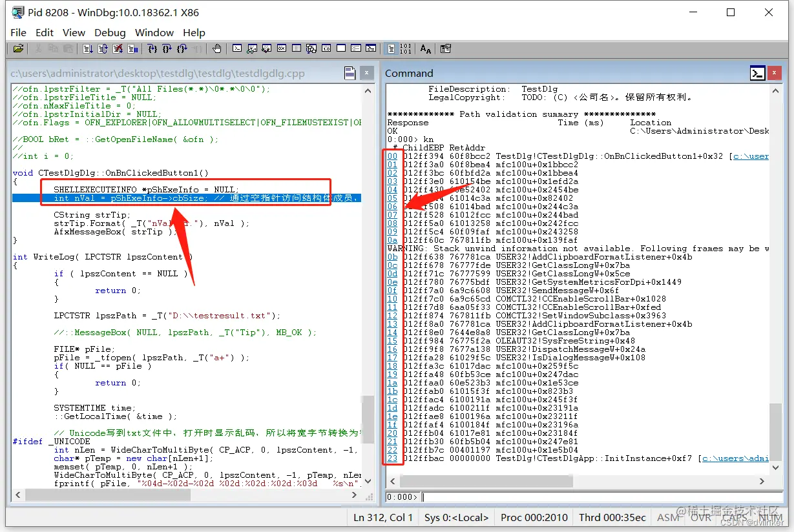Toggle Source mode on toolbar button
The width and height of the screenshot is (794, 532).
[392, 48]
